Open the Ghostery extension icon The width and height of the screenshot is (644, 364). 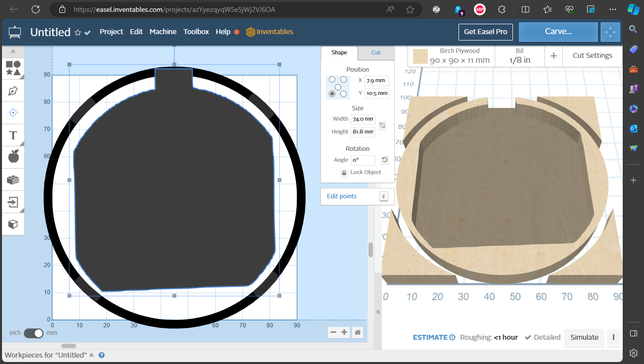click(458, 9)
